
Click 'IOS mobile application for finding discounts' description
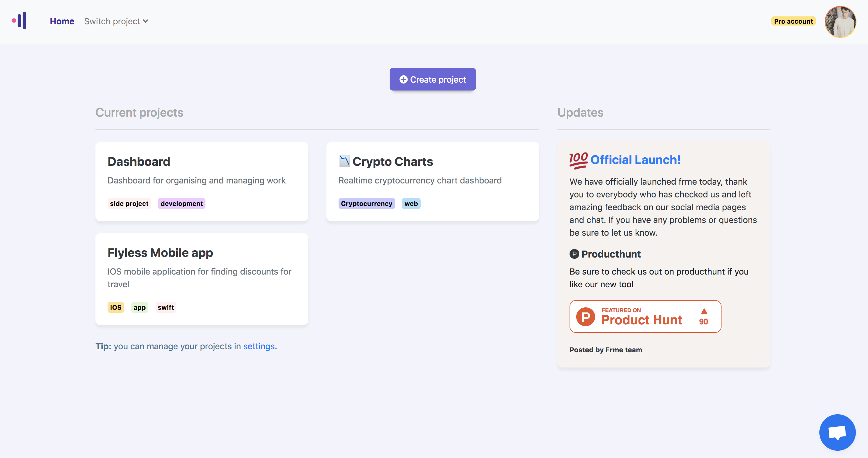pyautogui.click(x=199, y=278)
